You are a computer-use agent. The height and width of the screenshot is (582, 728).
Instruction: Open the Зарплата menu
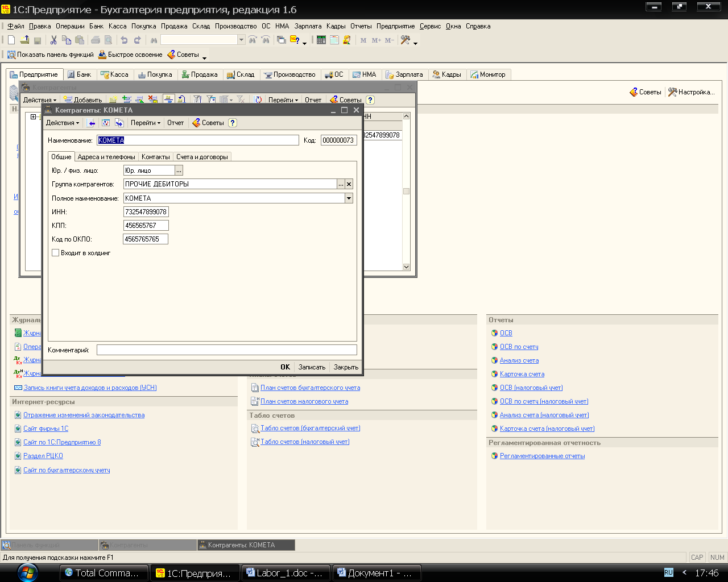(x=308, y=26)
